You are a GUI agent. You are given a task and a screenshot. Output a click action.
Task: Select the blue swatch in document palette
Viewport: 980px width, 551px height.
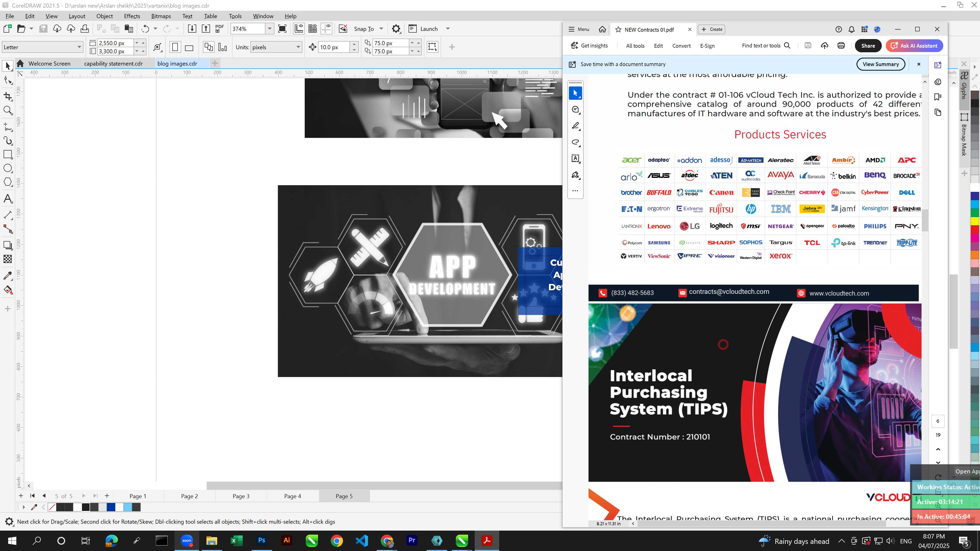point(111,507)
